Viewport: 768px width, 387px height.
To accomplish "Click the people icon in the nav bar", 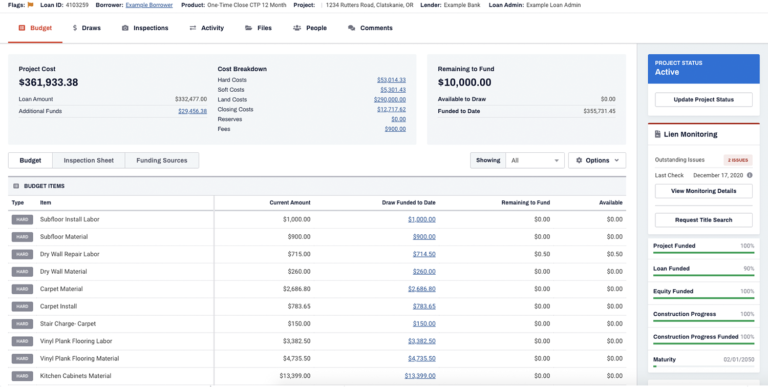I will [297, 28].
